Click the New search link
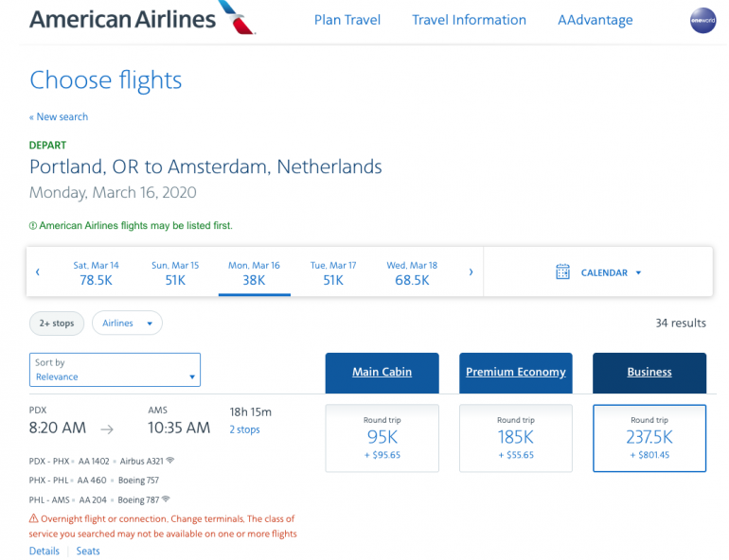This screenshot has width=729, height=560. [59, 117]
